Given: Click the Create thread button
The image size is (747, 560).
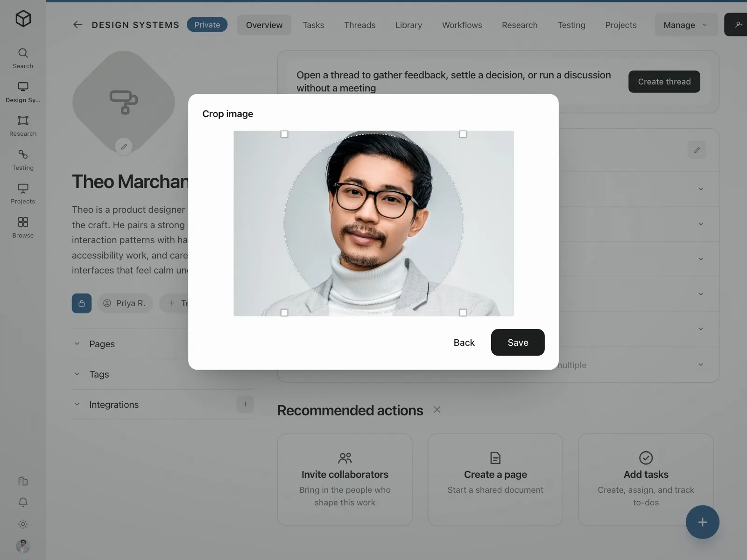Looking at the screenshot, I should coord(664,82).
